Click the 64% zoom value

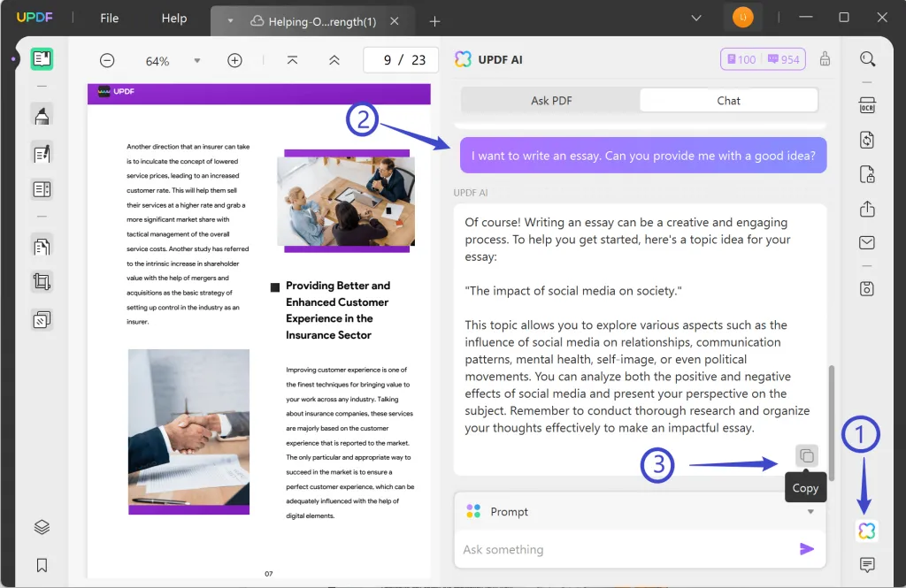(157, 61)
